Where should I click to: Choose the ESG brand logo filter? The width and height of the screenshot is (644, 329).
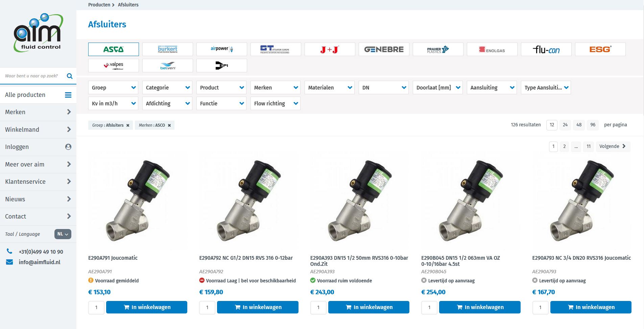click(x=600, y=49)
